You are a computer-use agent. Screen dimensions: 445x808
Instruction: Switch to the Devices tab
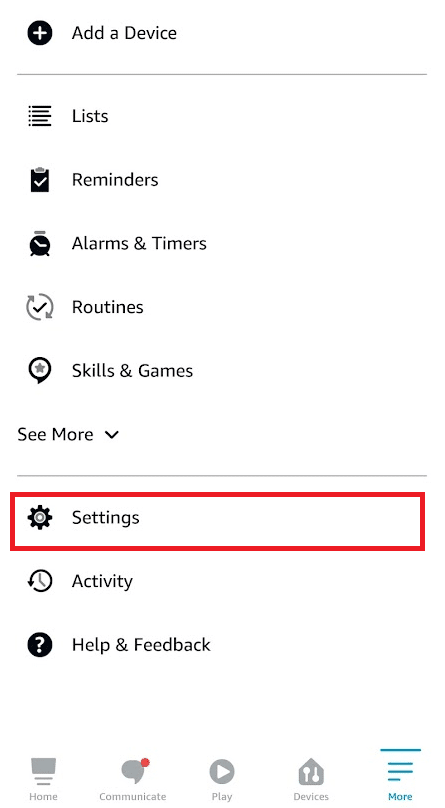tap(311, 779)
